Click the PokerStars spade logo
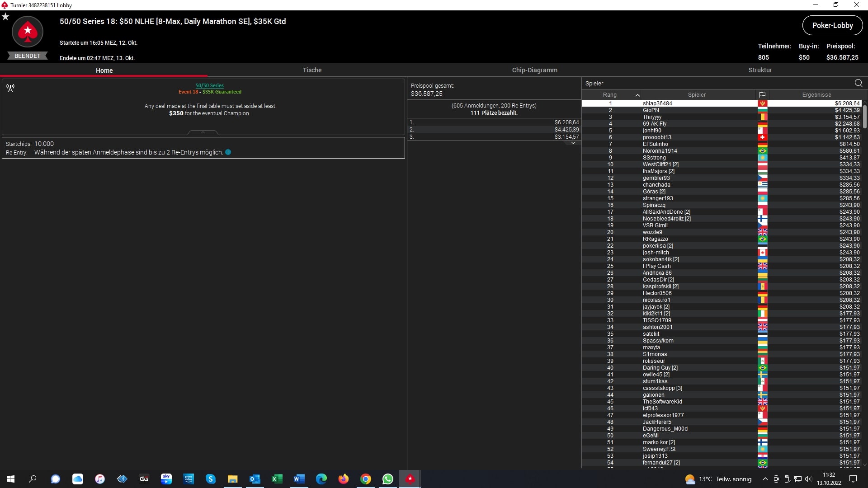The image size is (868, 488). click(28, 32)
